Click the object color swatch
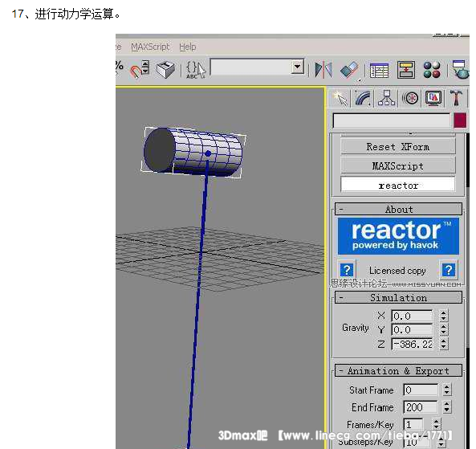Viewport: 476px width, 449px height. coord(460,120)
